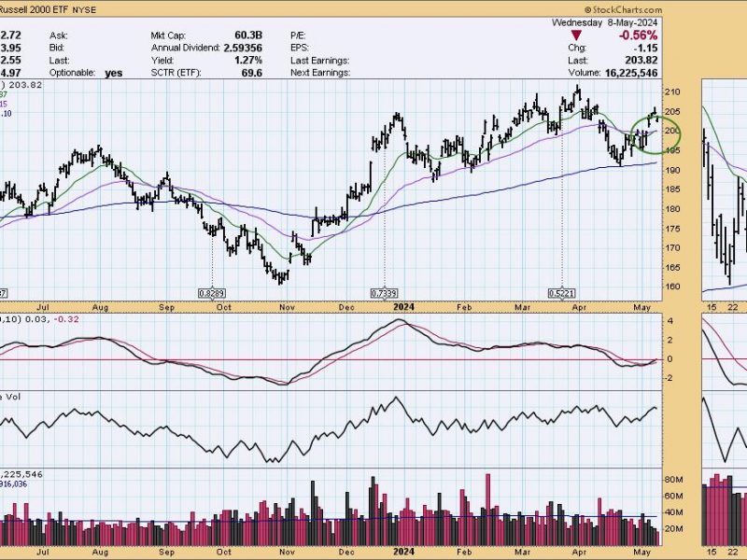Click the "Volume:" label in the quote header
This screenshot has height=560, width=747.
pyautogui.click(x=585, y=73)
